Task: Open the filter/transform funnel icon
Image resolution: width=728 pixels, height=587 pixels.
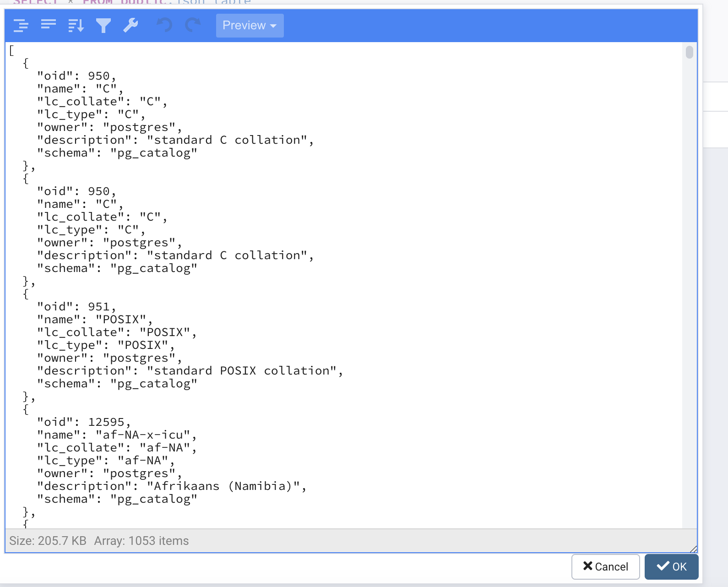Action: pos(103,26)
